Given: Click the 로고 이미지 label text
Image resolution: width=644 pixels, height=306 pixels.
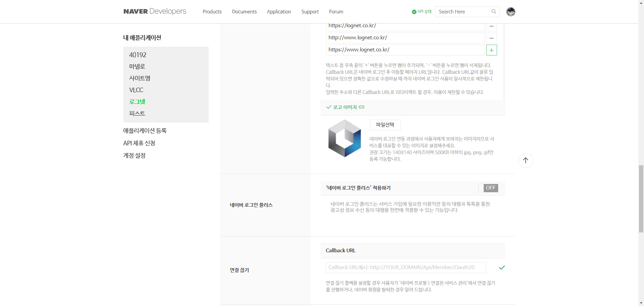Looking at the screenshot, I should (345, 107).
